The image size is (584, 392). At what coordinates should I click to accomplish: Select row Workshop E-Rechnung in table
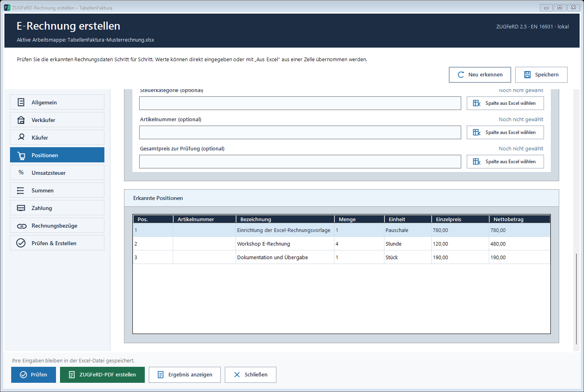(x=342, y=244)
